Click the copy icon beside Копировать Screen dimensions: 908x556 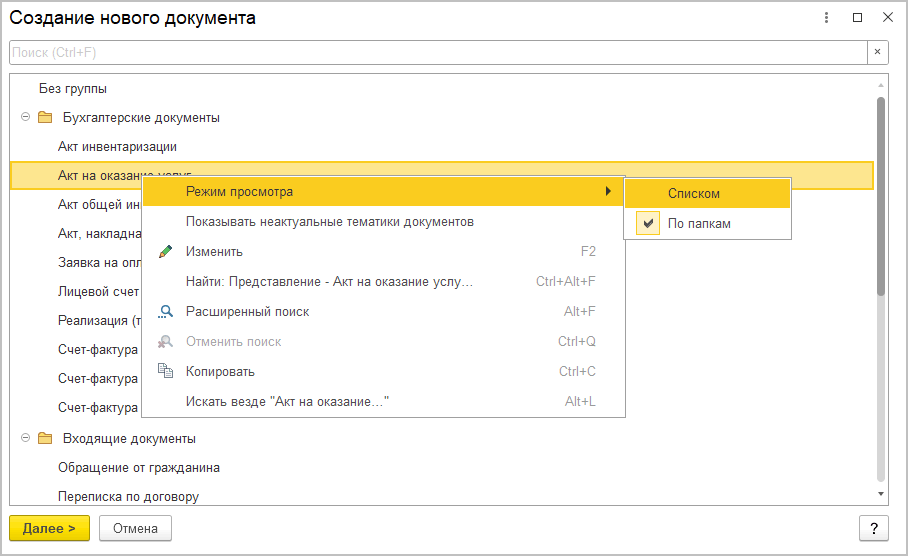click(166, 371)
